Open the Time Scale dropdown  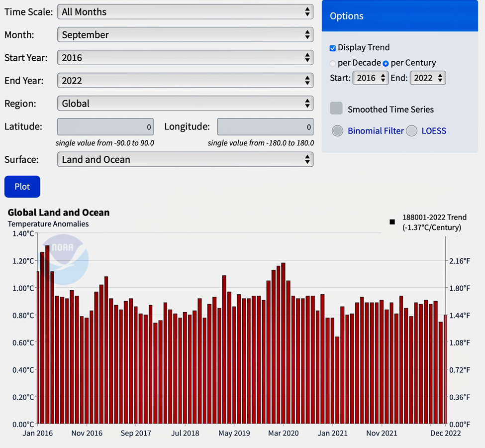point(185,12)
